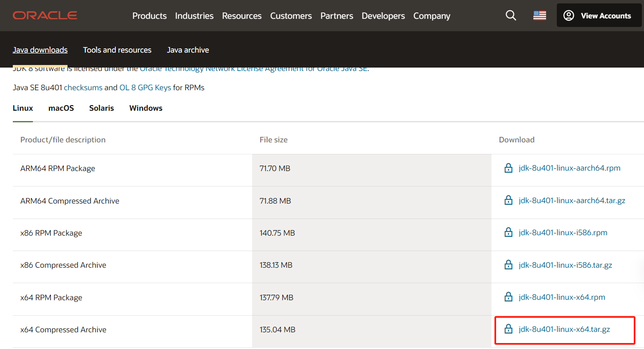The width and height of the screenshot is (644, 349).
Task: Switch to the Windows tab
Action: pyautogui.click(x=146, y=108)
